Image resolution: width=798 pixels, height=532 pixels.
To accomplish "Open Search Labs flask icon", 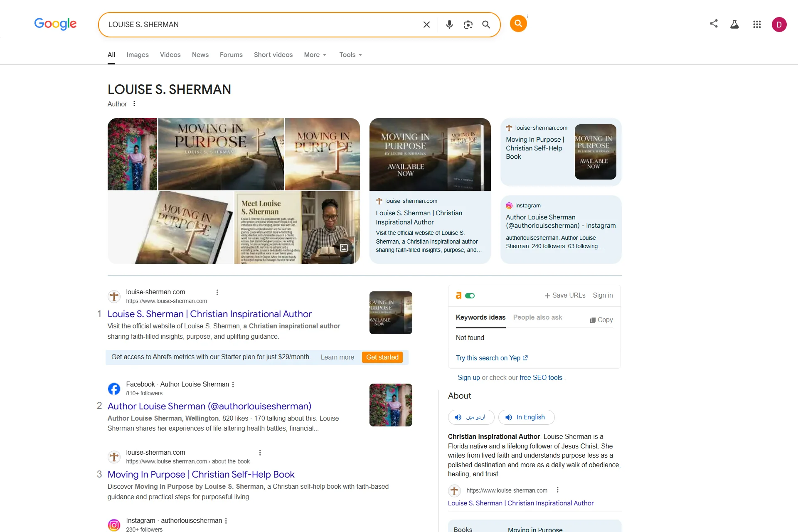I will (734, 25).
